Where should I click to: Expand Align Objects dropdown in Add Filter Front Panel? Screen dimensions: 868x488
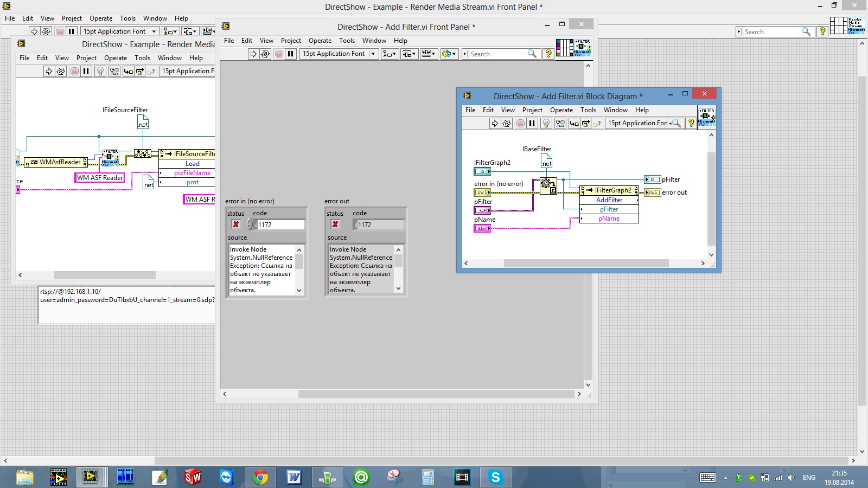(390, 54)
